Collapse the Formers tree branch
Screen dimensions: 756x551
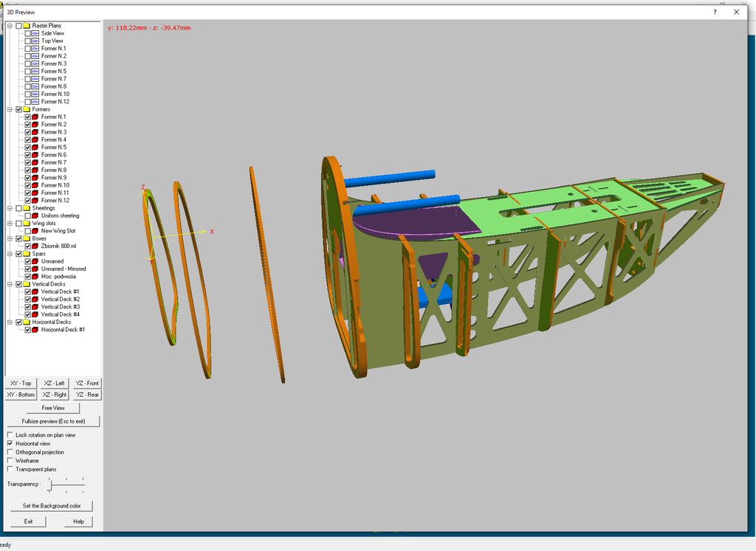[x=10, y=108]
